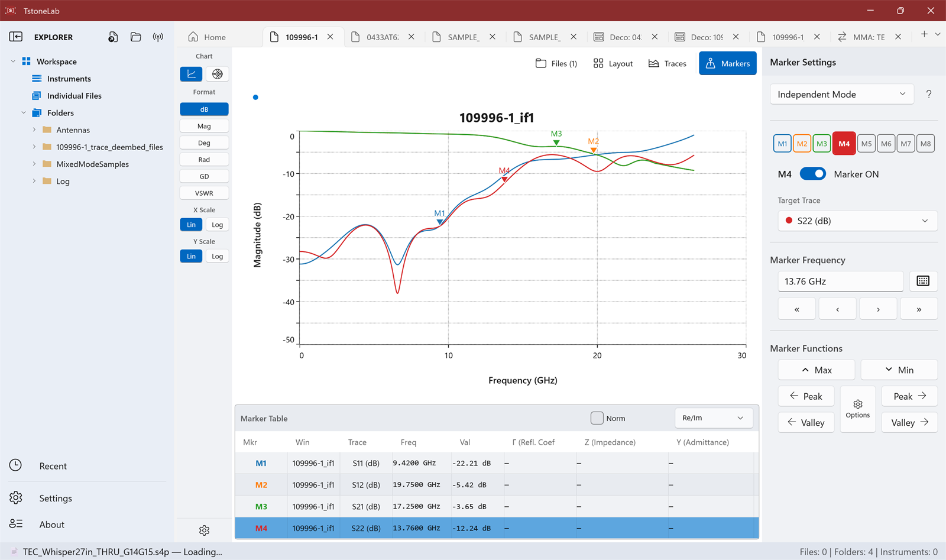Move marker to left Valley
The width and height of the screenshot is (946, 560).
pos(806,422)
